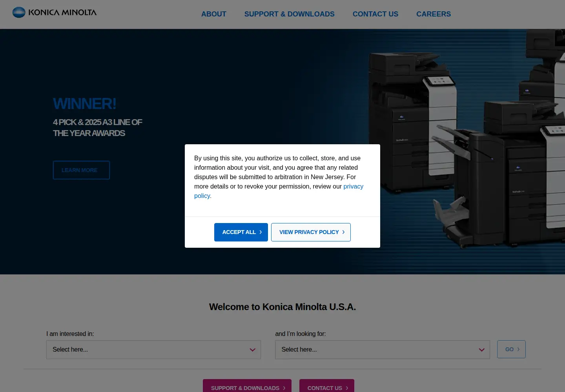The height and width of the screenshot is (392, 565).
Task: Click the '4 PICK & 2025 A3 LINE OF THE YEAR AWARDS' text
Action: [97, 128]
